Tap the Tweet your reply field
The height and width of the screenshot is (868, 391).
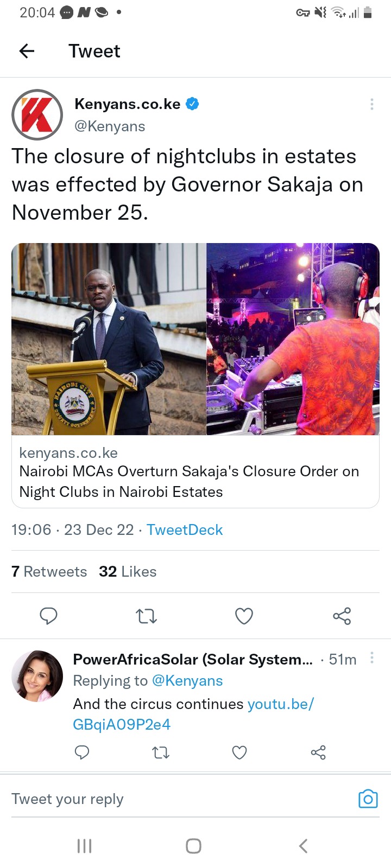[179, 799]
